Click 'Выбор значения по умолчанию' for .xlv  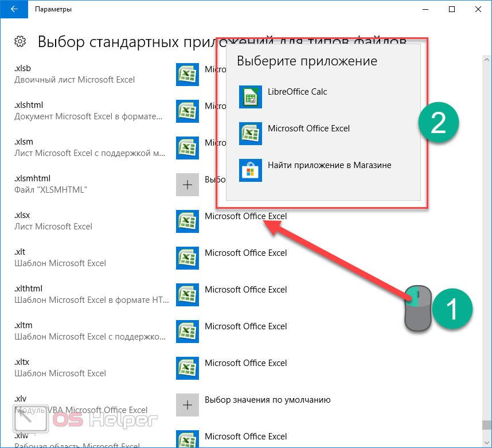click(268, 400)
